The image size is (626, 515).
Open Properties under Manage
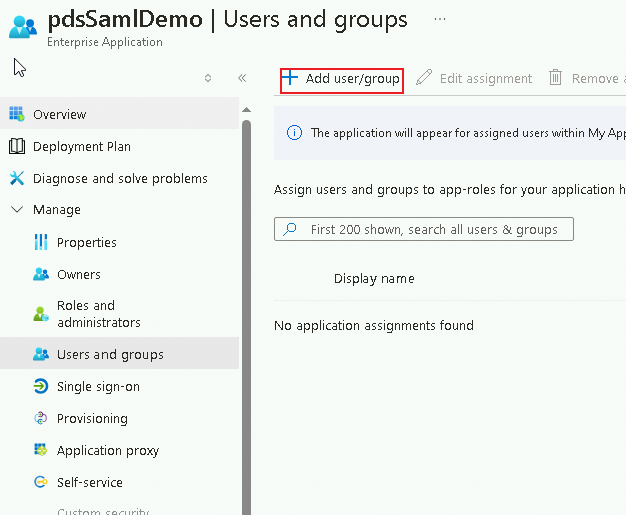click(87, 242)
